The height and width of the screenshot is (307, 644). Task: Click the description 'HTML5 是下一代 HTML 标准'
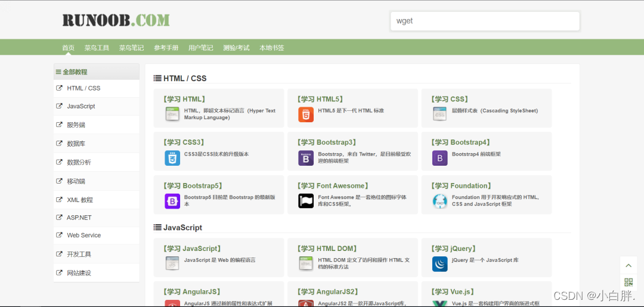point(351,110)
